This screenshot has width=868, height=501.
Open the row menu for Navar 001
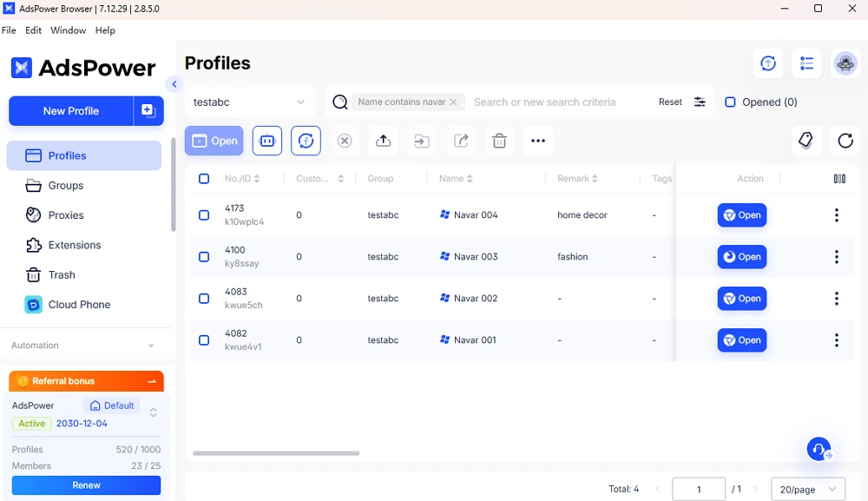point(837,339)
